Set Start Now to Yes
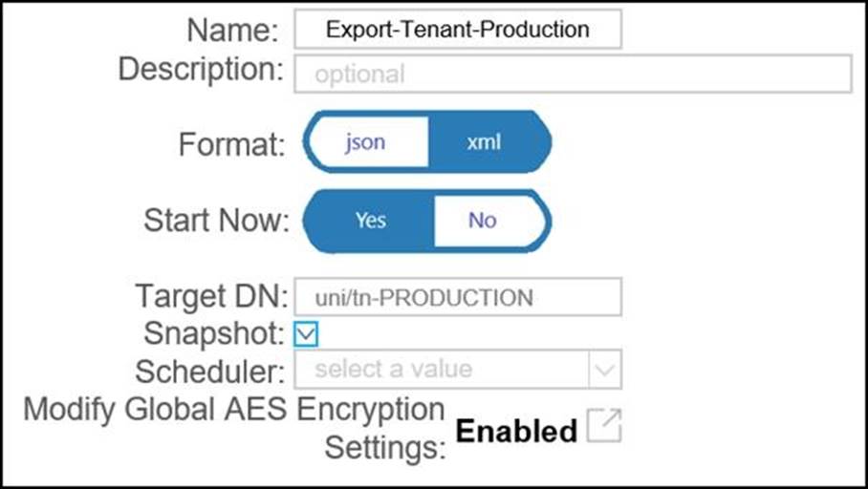 point(370,220)
